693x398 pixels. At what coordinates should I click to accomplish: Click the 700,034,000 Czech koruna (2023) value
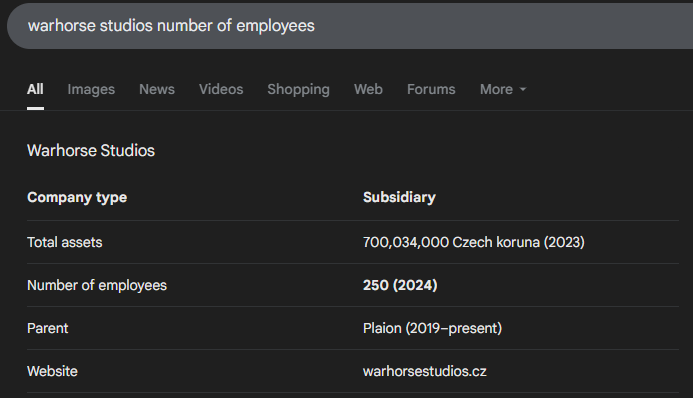click(x=473, y=242)
